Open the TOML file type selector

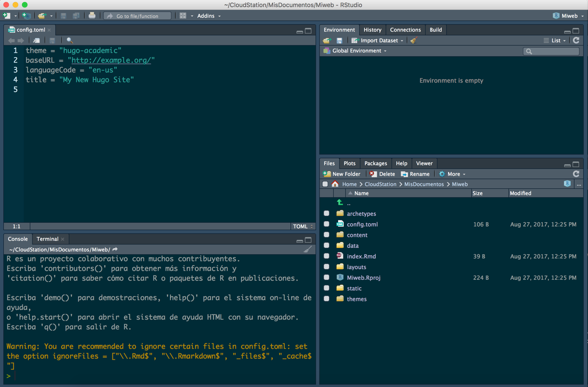[303, 226]
